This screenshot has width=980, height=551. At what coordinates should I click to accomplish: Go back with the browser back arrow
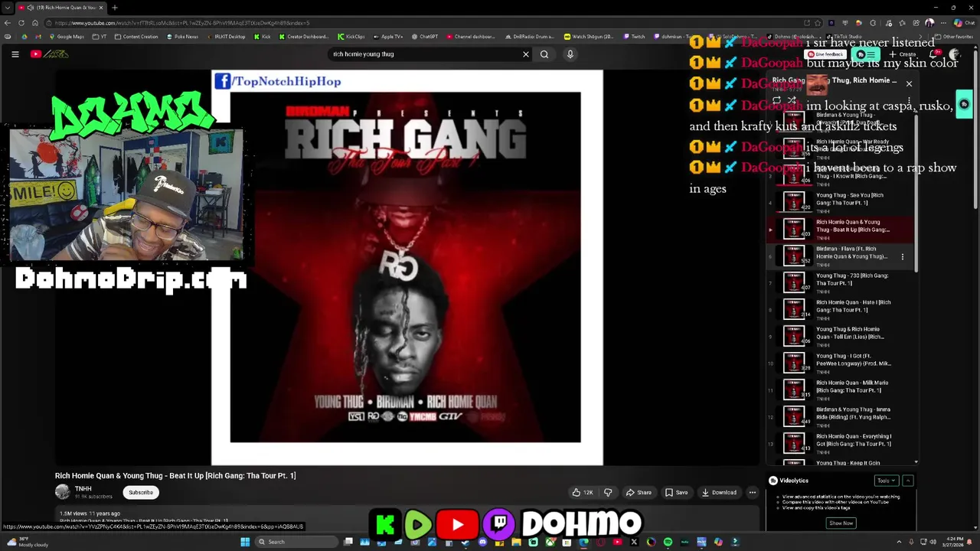coord(8,23)
